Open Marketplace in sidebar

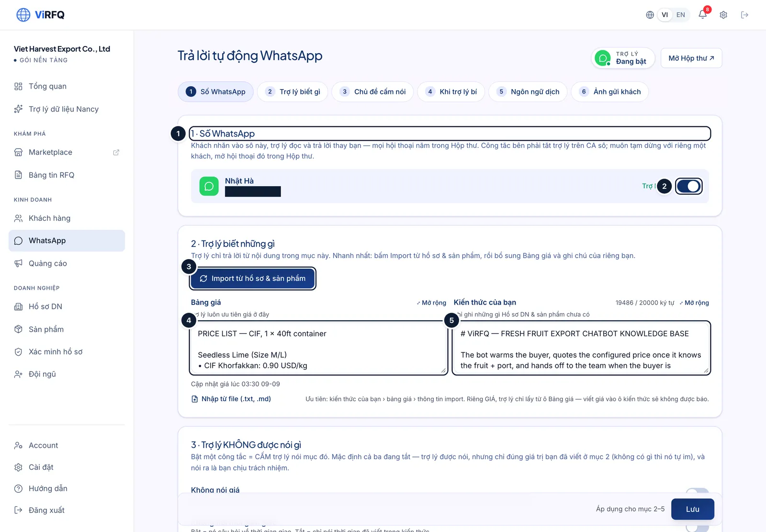point(67,152)
